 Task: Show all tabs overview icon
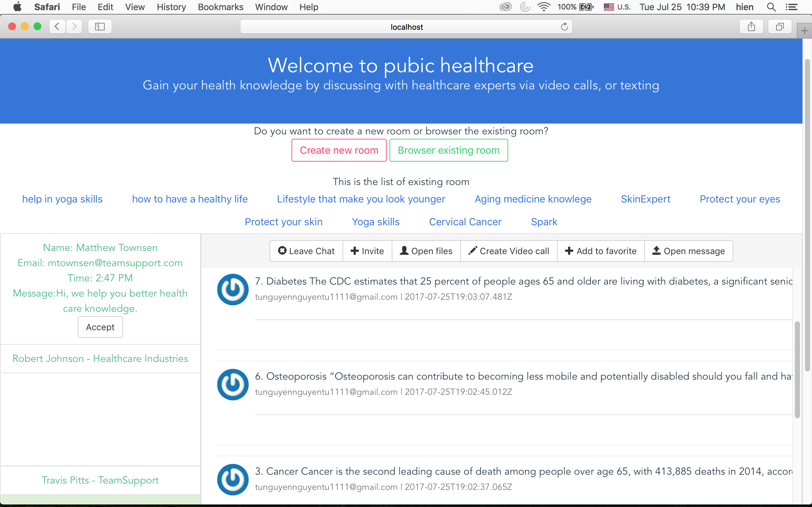(780, 27)
